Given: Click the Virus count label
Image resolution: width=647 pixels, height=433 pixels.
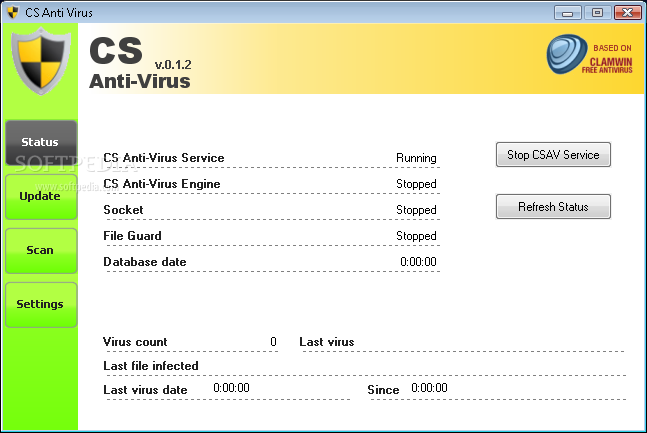Looking at the screenshot, I should [x=135, y=342].
